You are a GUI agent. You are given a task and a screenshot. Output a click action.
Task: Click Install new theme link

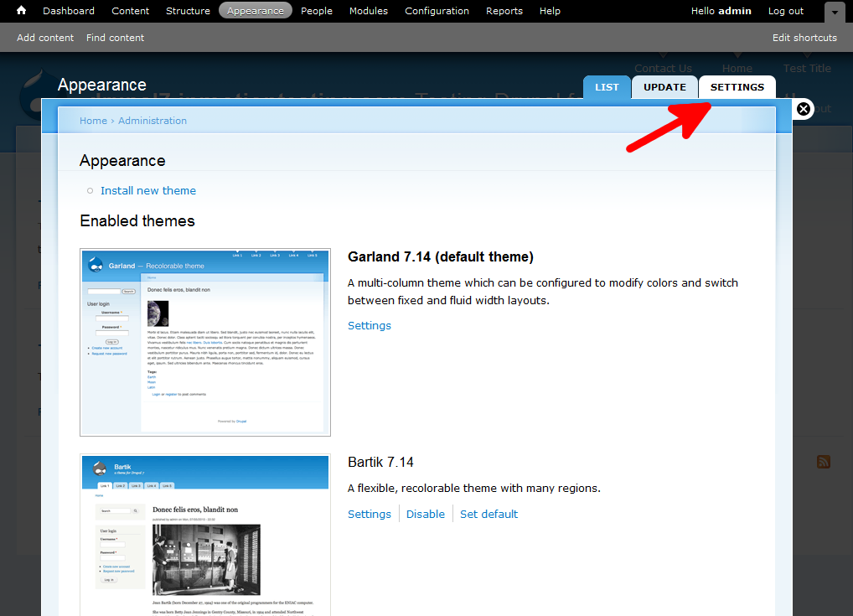tap(148, 190)
